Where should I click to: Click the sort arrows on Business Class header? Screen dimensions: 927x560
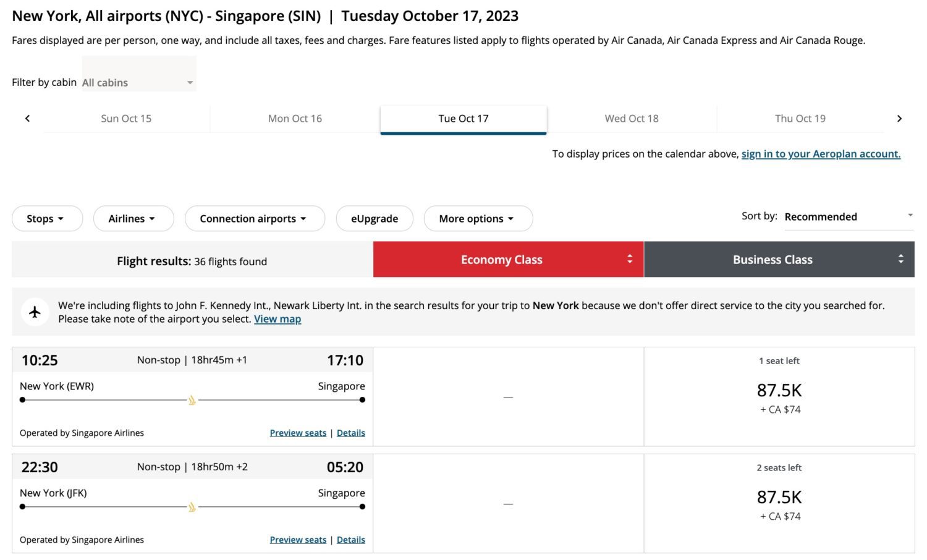901,259
